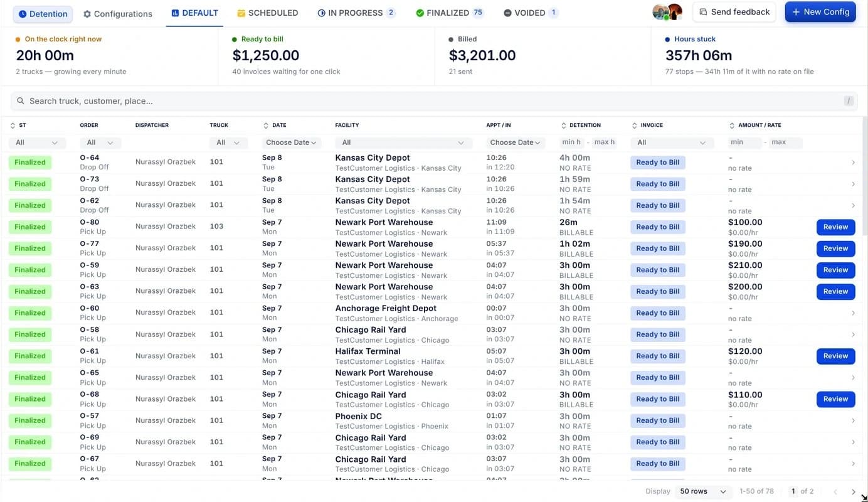Open row arrow for order O-65
868x502 pixels.
853,378
